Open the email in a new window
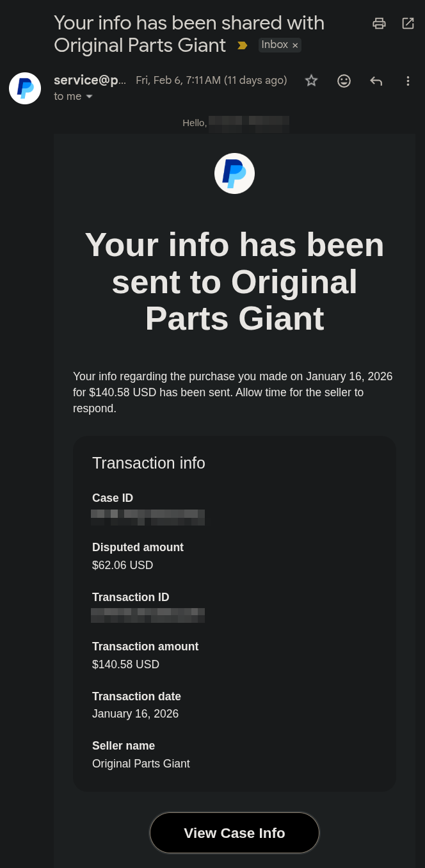The image size is (425, 868). (x=408, y=24)
